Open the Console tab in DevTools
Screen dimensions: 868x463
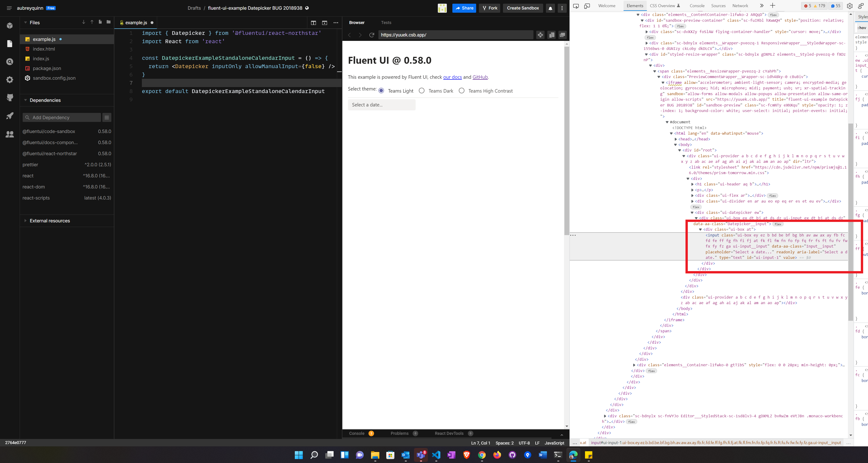click(x=697, y=6)
